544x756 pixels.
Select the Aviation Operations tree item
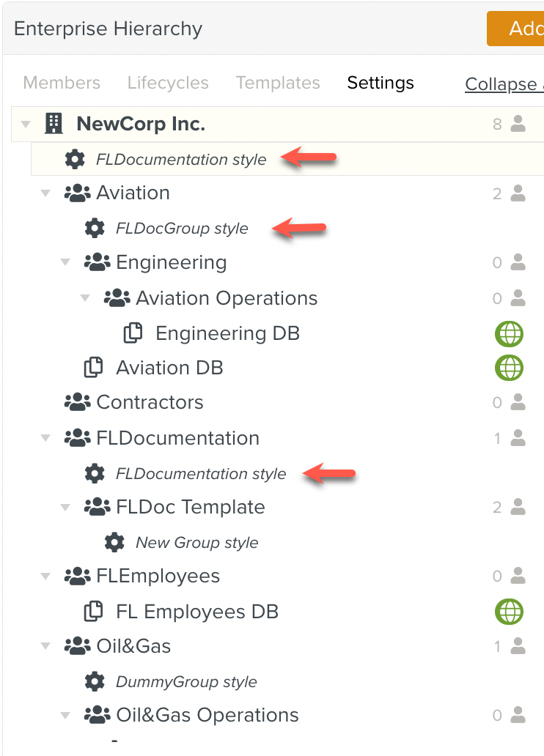[227, 298]
